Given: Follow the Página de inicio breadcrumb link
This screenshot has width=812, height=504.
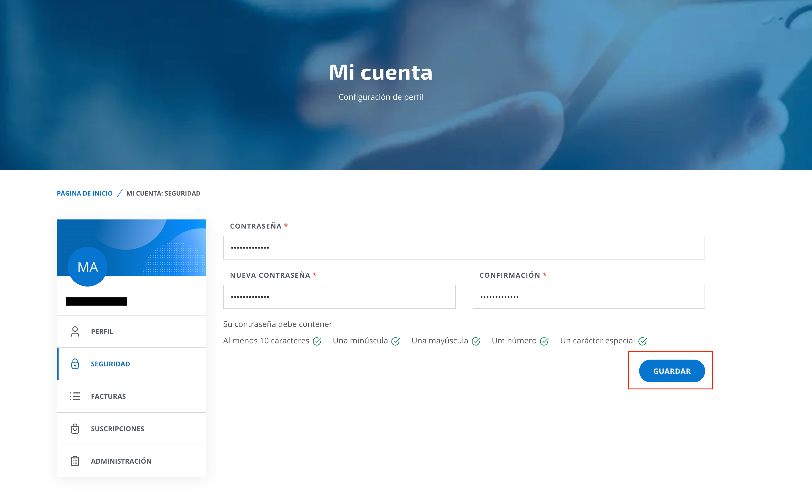Looking at the screenshot, I should pyautogui.click(x=85, y=193).
